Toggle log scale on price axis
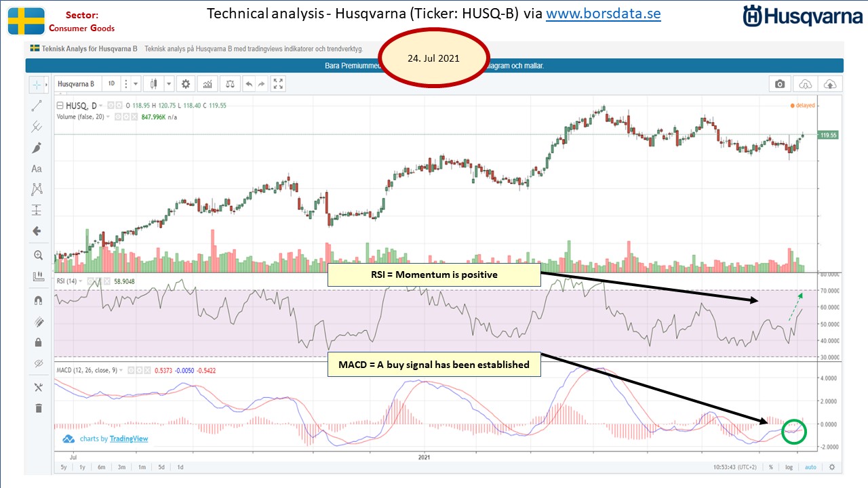This screenshot has height=488, width=868. tap(789, 467)
